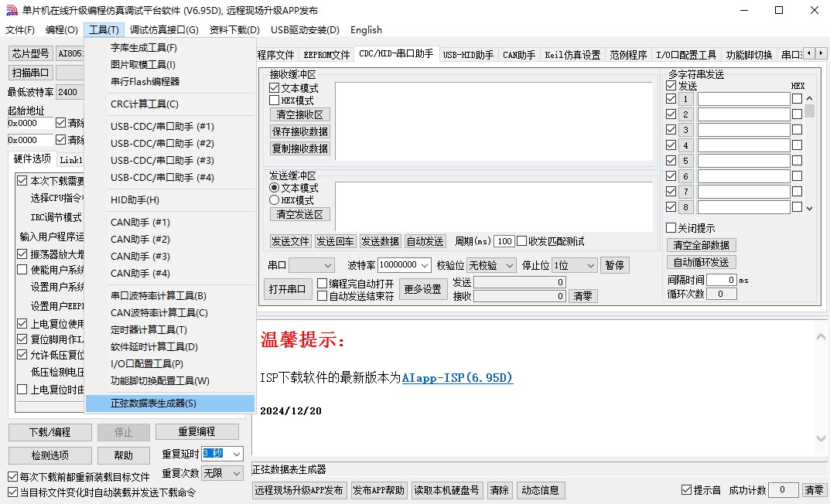Open the USB驱动安装(D) menu

[305, 29]
